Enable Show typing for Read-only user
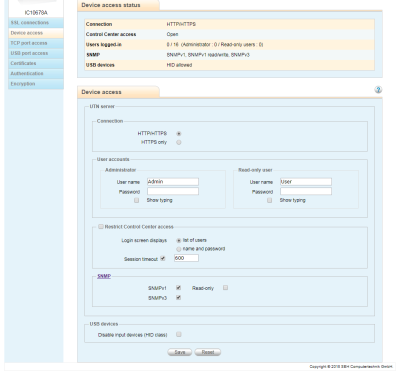The width and height of the screenshot is (400, 371). (269, 200)
